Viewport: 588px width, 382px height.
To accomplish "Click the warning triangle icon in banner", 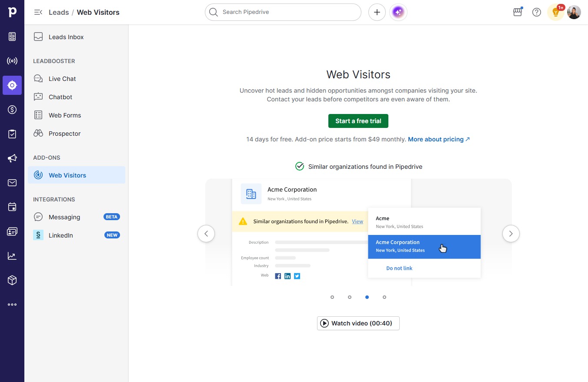I will point(243,221).
